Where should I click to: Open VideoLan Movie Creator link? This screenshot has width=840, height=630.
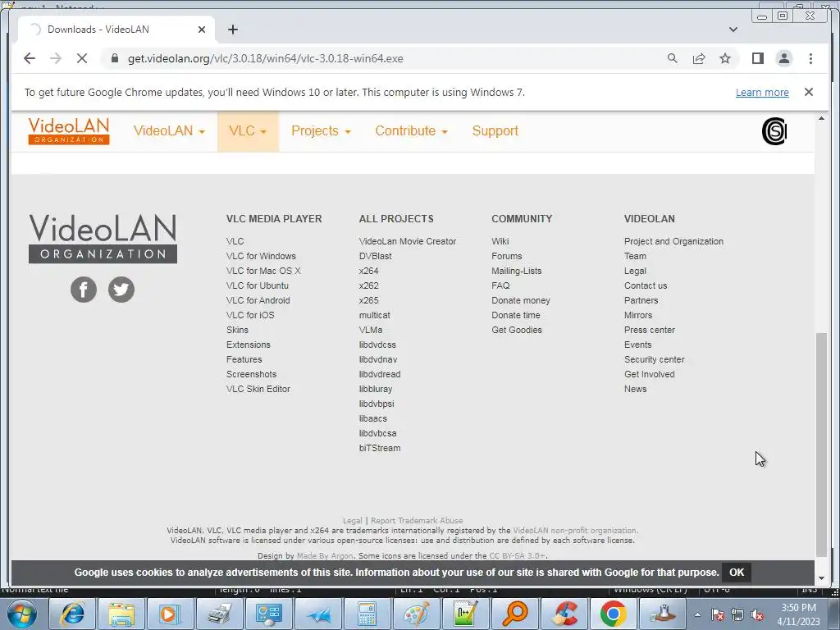pyautogui.click(x=408, y=242)
